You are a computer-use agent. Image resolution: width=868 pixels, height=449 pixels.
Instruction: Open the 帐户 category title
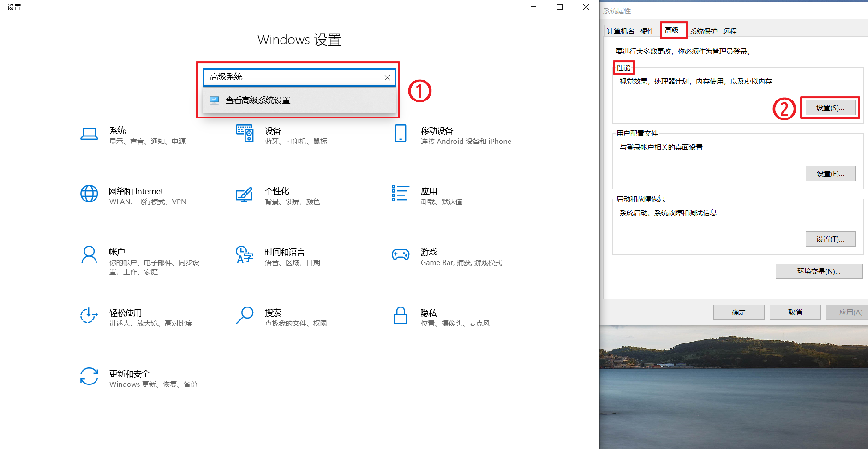tap(117, 252)
